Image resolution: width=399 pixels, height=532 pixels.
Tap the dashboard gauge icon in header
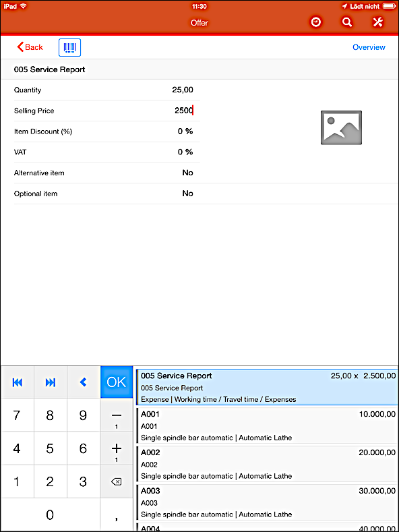coord(316,22)
